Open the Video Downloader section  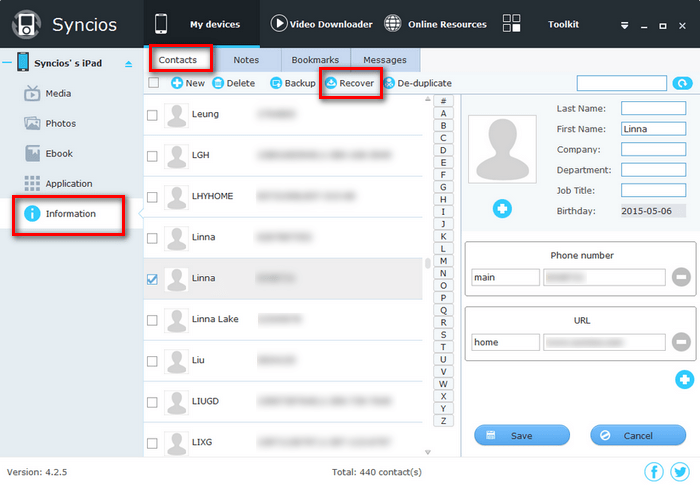(322, 24)
